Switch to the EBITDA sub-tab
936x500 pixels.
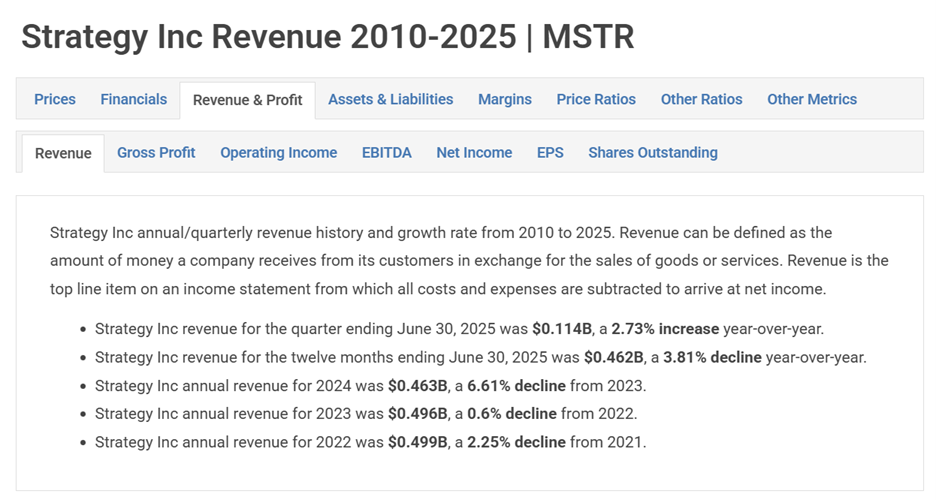(387, 153)
